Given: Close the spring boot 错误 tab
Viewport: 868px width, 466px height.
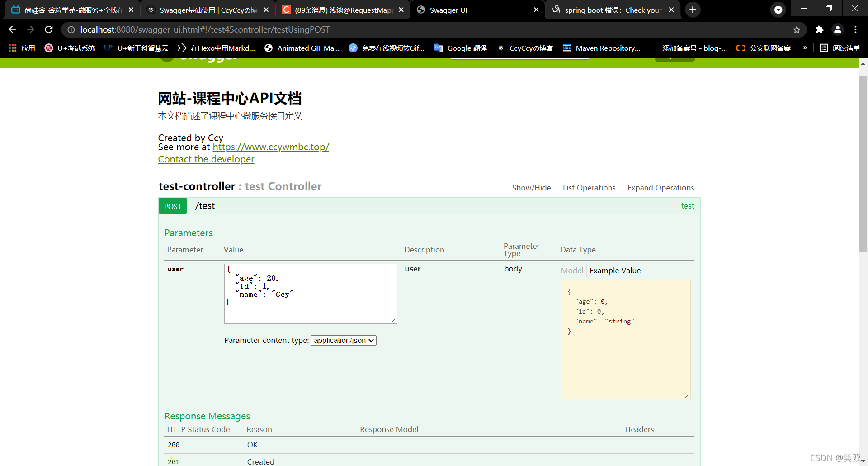Looking at the screenshot, I should (671, 10).
